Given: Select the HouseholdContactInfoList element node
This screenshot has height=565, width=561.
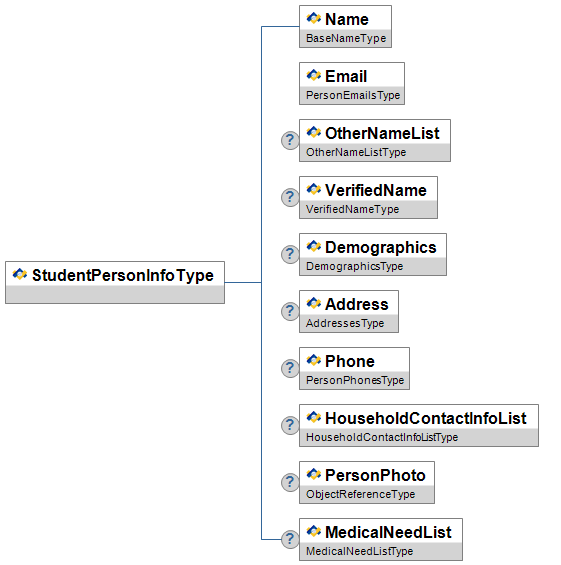Looking at the screenshot, I should tap(419, 426).
